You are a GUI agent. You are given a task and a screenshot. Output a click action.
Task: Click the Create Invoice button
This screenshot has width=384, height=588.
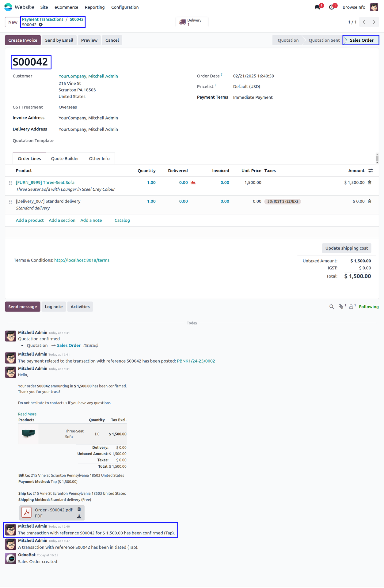click(23, 40)
